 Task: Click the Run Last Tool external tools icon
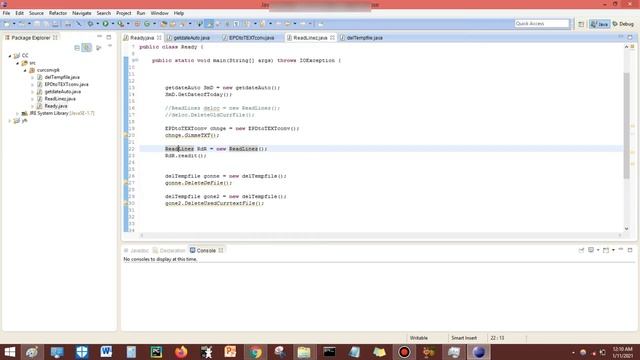click(121, 24)
